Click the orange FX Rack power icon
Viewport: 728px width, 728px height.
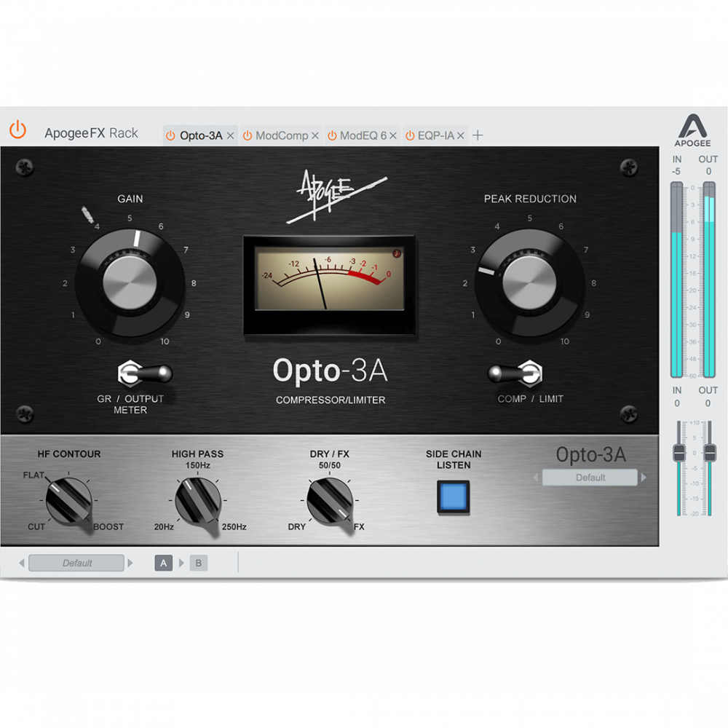coord(17,130)
